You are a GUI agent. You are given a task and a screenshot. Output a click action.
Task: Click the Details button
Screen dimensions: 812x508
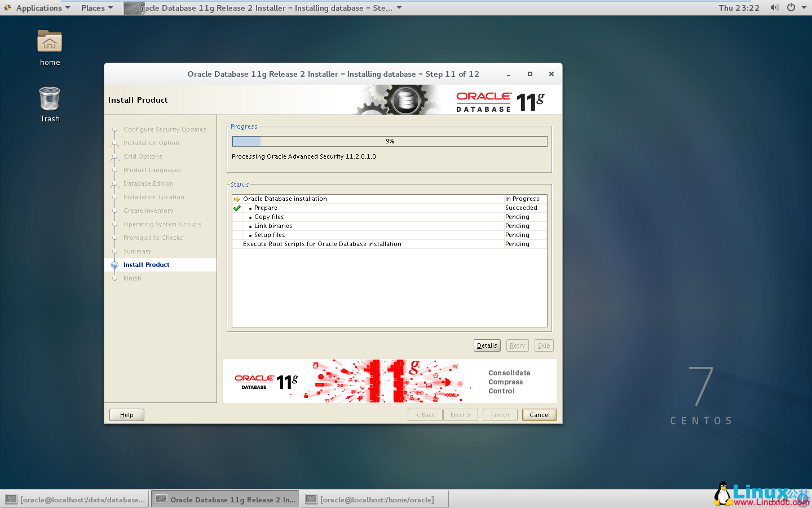tap(487, 345)
